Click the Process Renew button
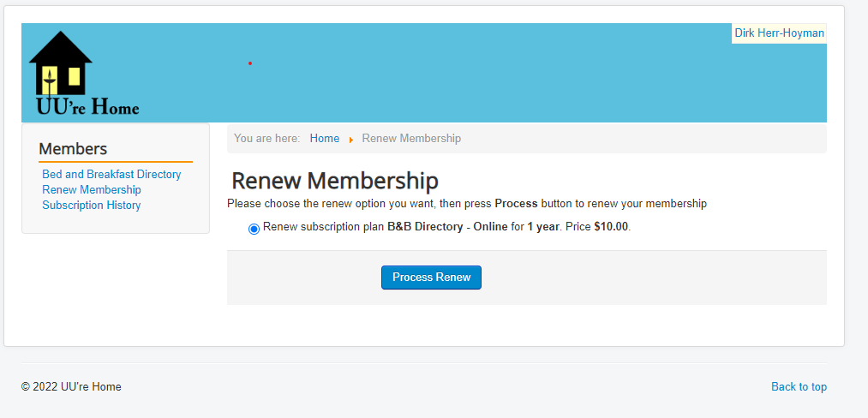Screen dimensions: 868x418 (431, 278)
